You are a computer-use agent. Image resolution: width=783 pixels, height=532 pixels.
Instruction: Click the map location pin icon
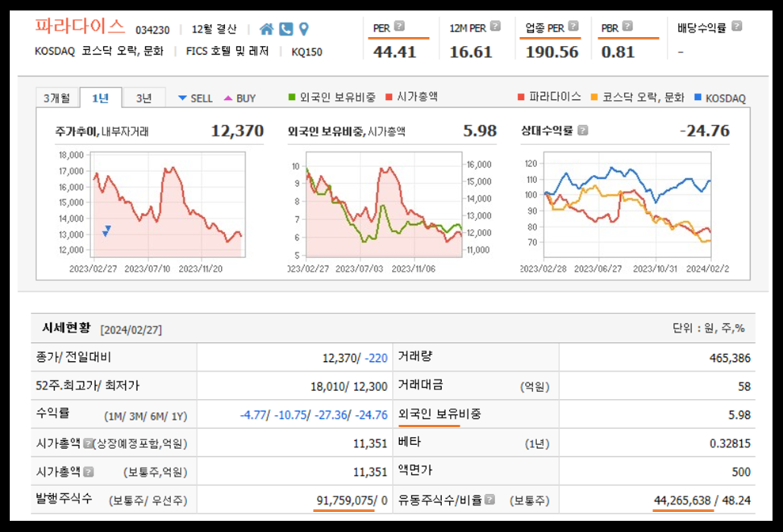[304, 30]
